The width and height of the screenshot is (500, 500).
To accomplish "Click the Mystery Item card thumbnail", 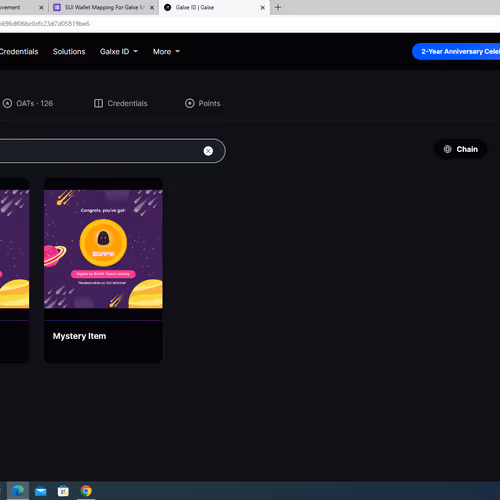I will [x=103, y=249].
